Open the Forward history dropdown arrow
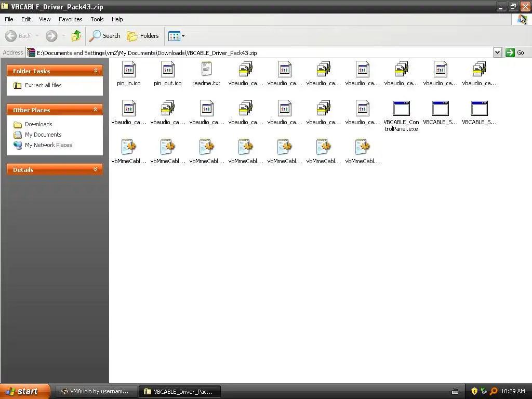 point(63,36)
